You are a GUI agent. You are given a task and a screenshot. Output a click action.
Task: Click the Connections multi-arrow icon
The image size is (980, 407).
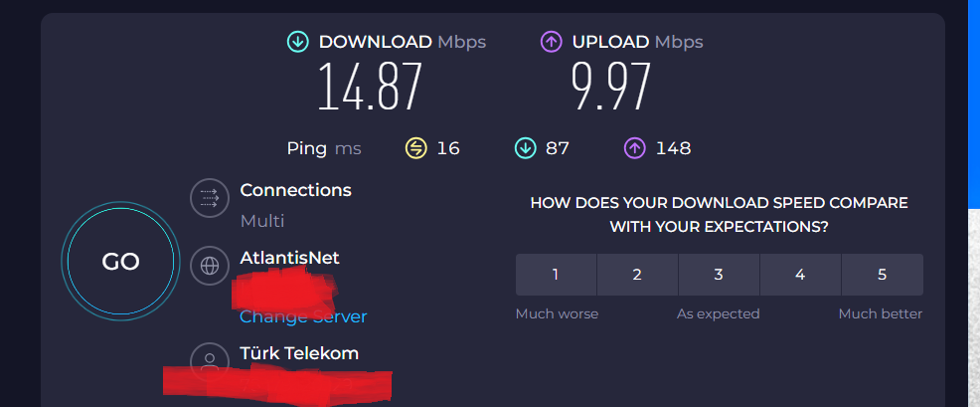[x=210, y=199]
